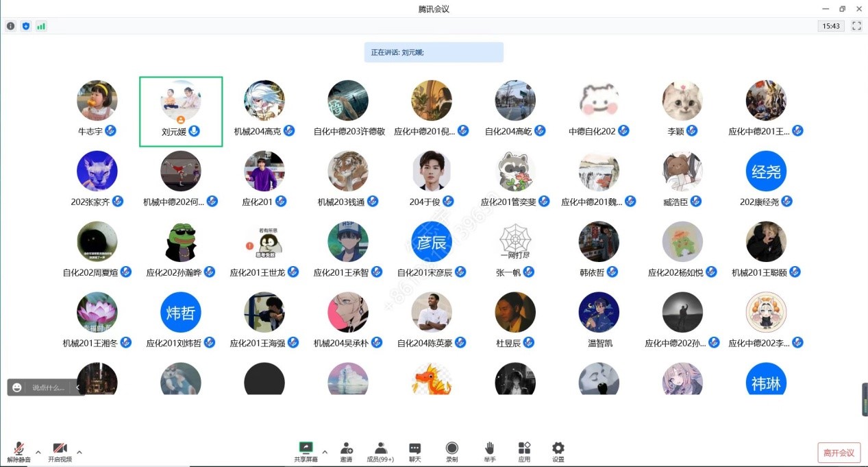The height and width of the screenshot is (467, 868).
Task: Click Share Screen (共享屏幕) button
Action: tap(306, 451)
